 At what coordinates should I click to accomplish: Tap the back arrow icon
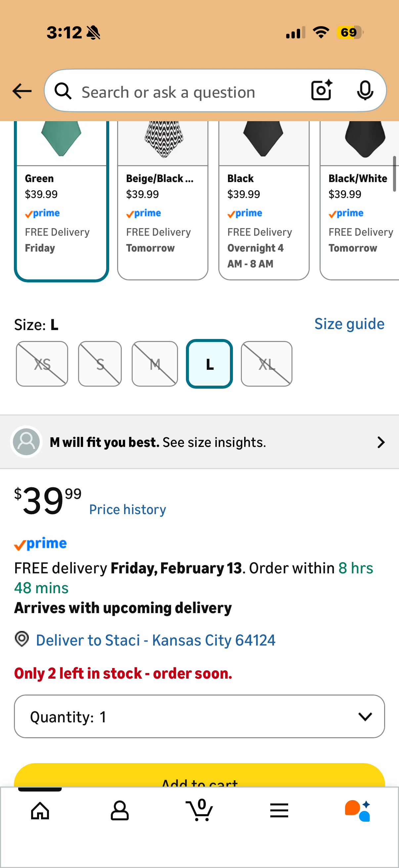tap(22, 91)
